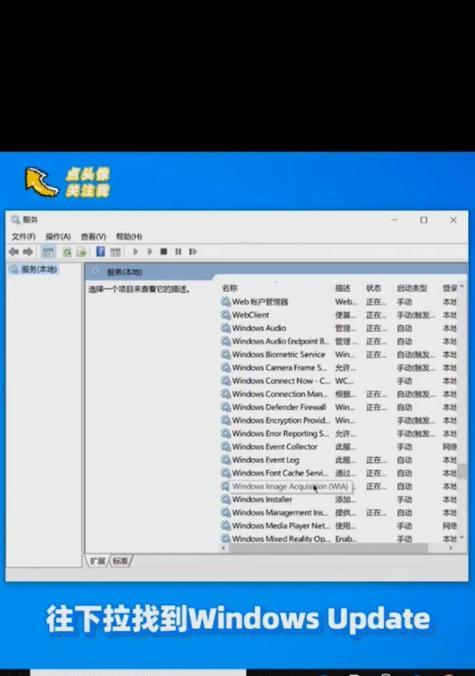Click the Back arrow in the toolbar
Screen dimensions: 475x676
[14, 251]
